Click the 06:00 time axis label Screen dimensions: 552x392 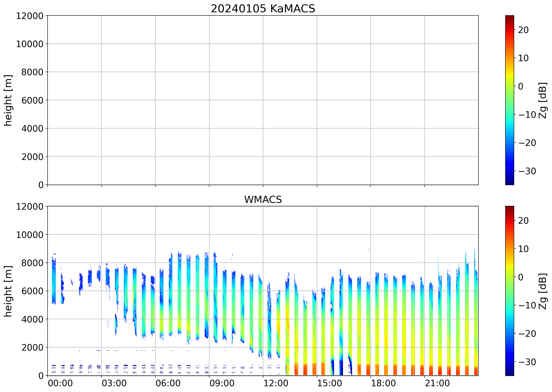168,383
